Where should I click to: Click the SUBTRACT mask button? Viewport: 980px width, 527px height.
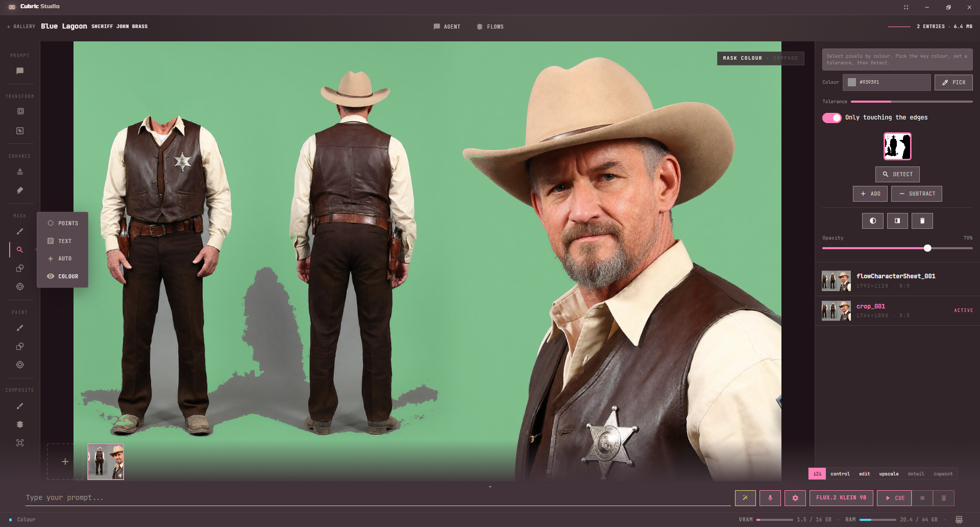click(x=917, y=194)
